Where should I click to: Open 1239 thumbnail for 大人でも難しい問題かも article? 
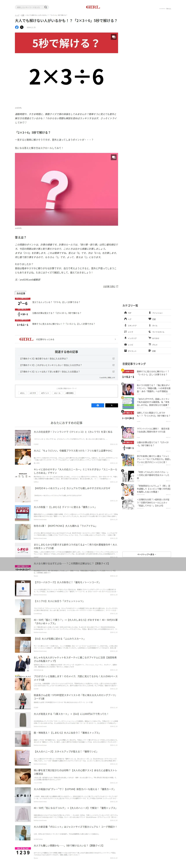click(23, 852)
